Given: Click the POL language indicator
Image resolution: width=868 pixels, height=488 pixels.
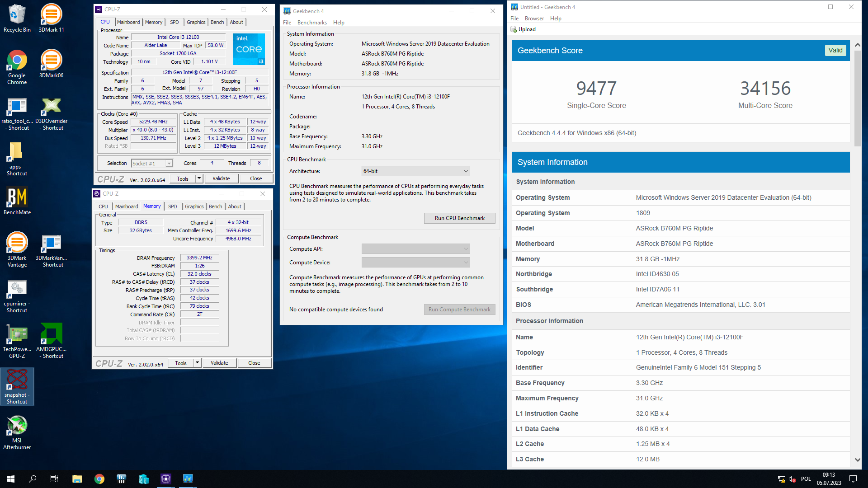Looking at the screenshot, I should pyautogui.click(x=806, y=479).
